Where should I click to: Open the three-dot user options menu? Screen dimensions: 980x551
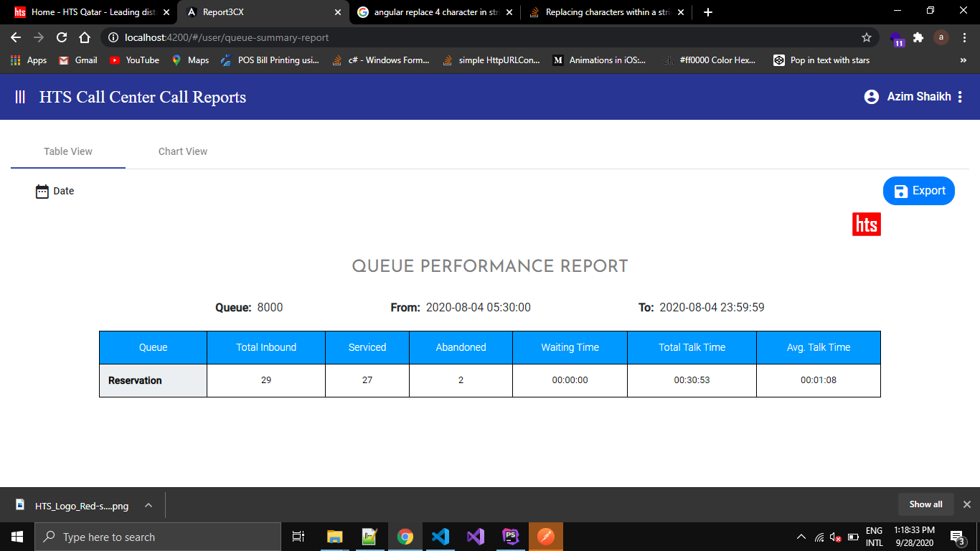(x=960, y=97)
